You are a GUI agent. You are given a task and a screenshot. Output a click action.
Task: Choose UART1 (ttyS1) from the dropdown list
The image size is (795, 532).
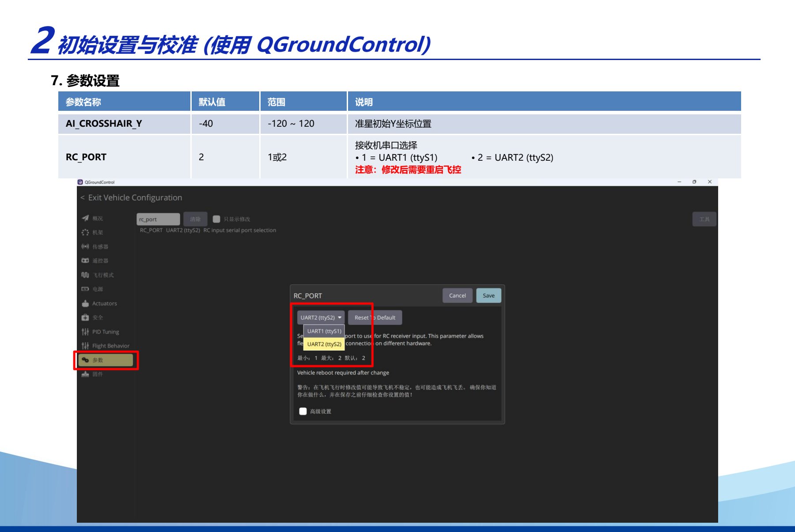(324, 331)
